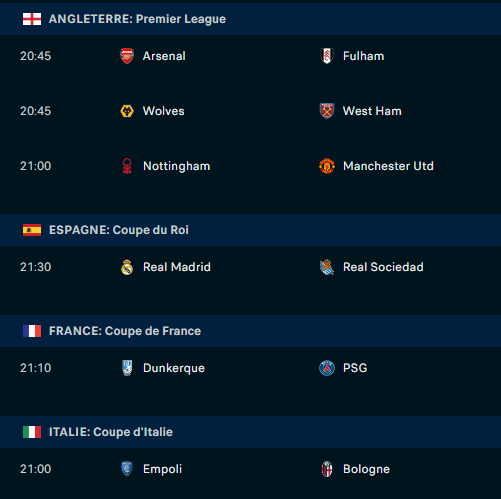Open the Nottingham vs Manchester Utd 21:00 match
Viewport: 501px width, 499px height.
pos(250,166)
